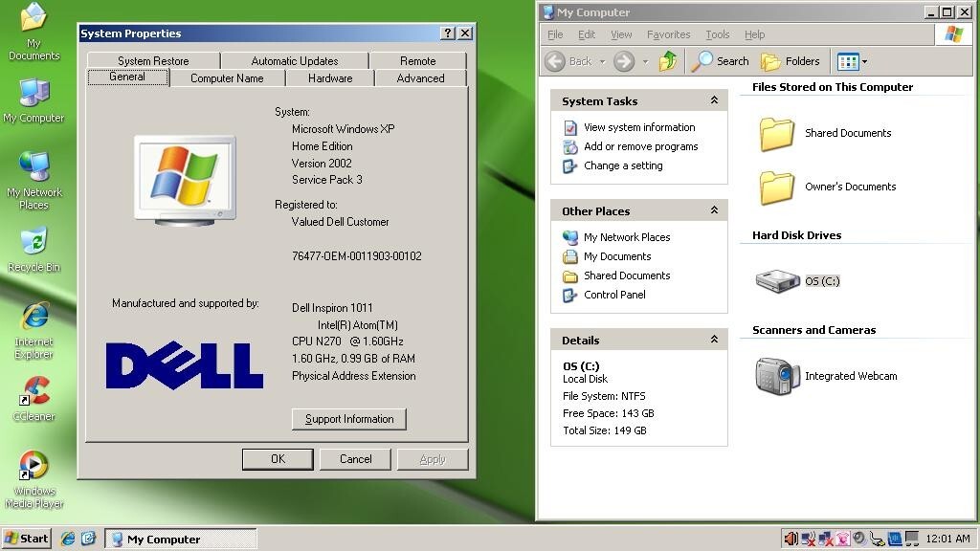Launch Internet Explorer from Quick Launch
980x551 pixels.
(68, 539)
